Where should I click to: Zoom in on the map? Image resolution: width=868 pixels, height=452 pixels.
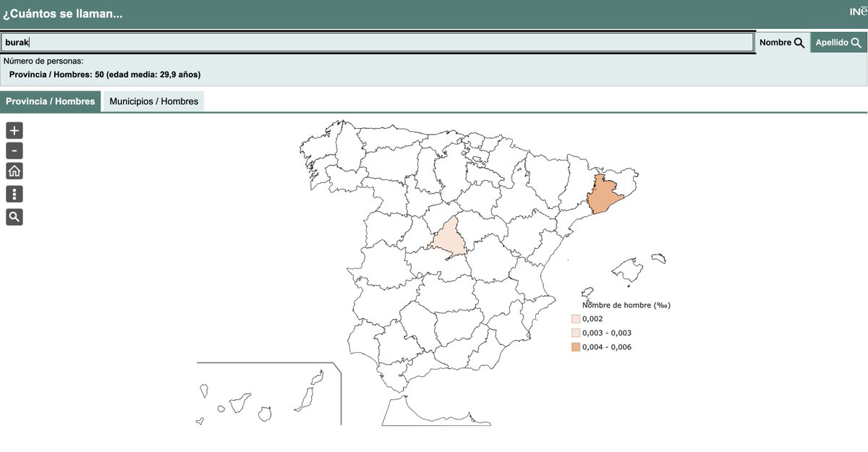pos(14,130)
